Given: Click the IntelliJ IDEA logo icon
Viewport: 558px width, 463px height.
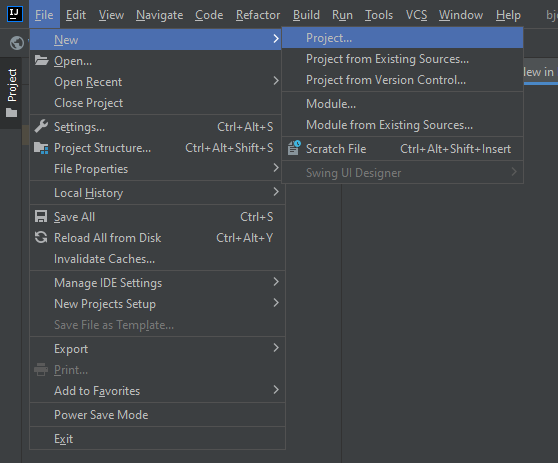Looking at the screenshot, I should (15, 14).
